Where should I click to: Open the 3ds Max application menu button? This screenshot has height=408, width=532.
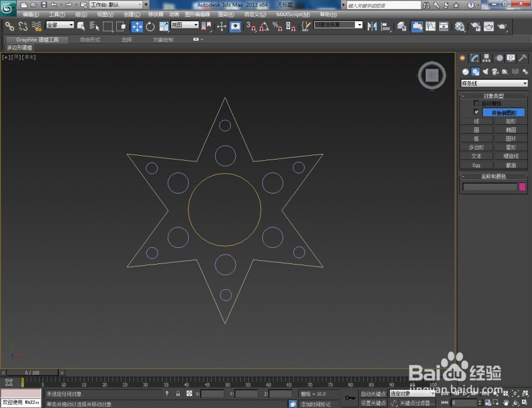8,8
